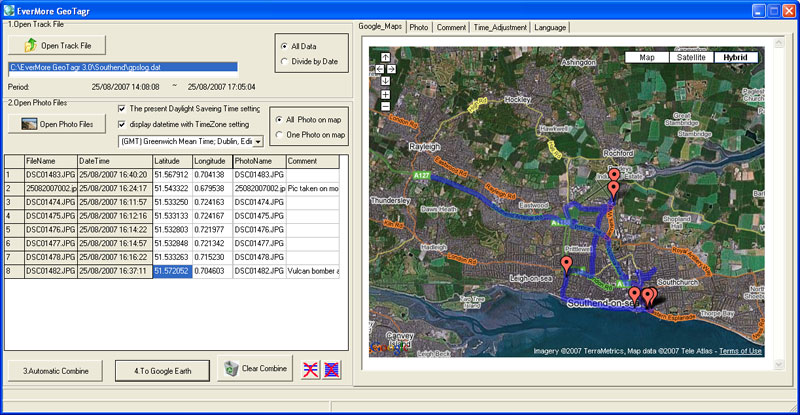Run 3.Automatic Combine
The height and width of the screenshot is (415, 800).
point(56,371)
